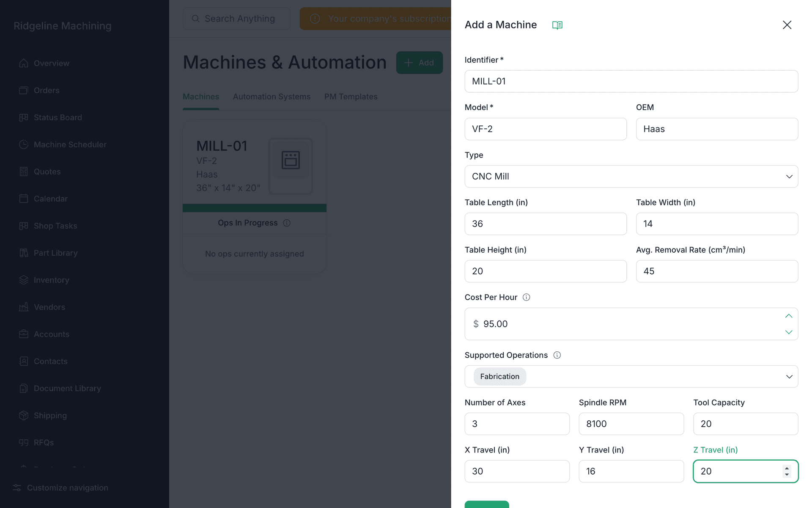
Task: Focus the Identifier field with MILL-01
Action: pyautogui.click(x=631, y=81)
